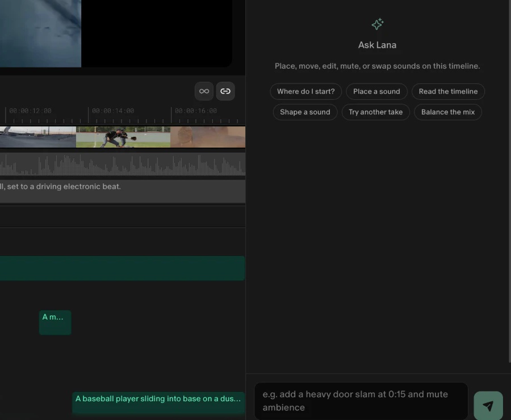Choose the 'Try another take' suggestion
The image size is (511, 420).
click(375, 112)
